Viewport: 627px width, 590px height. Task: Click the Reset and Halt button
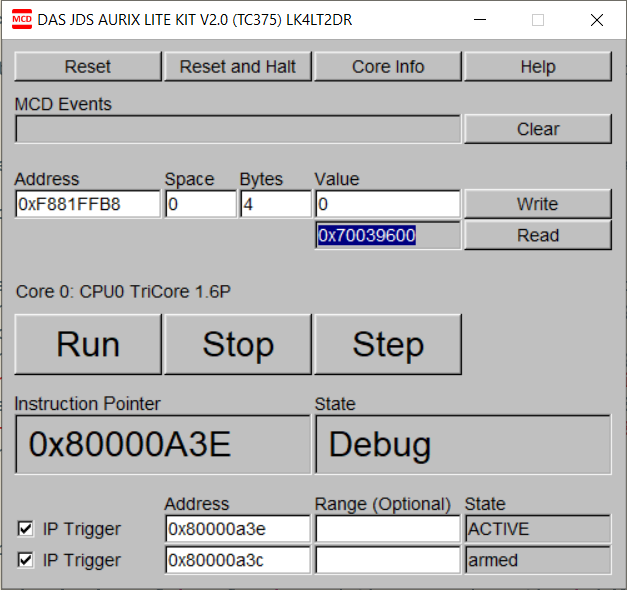click(238, 66)
